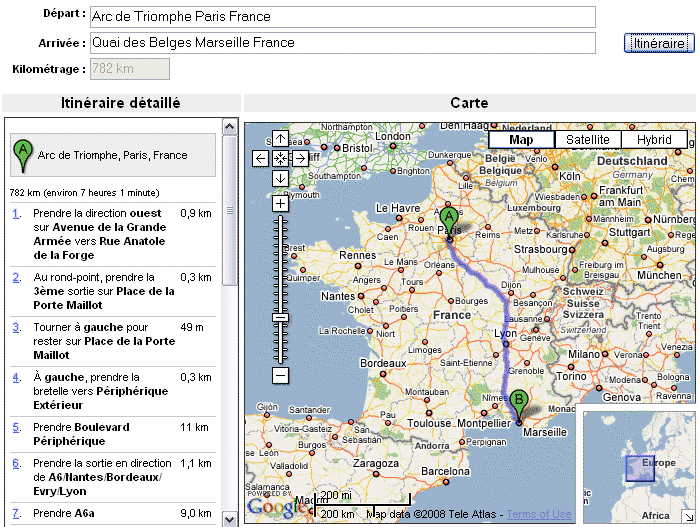This screenshot has height=527, width=700.
Task: Click the Barcelona city label on map
Action: 445,471
